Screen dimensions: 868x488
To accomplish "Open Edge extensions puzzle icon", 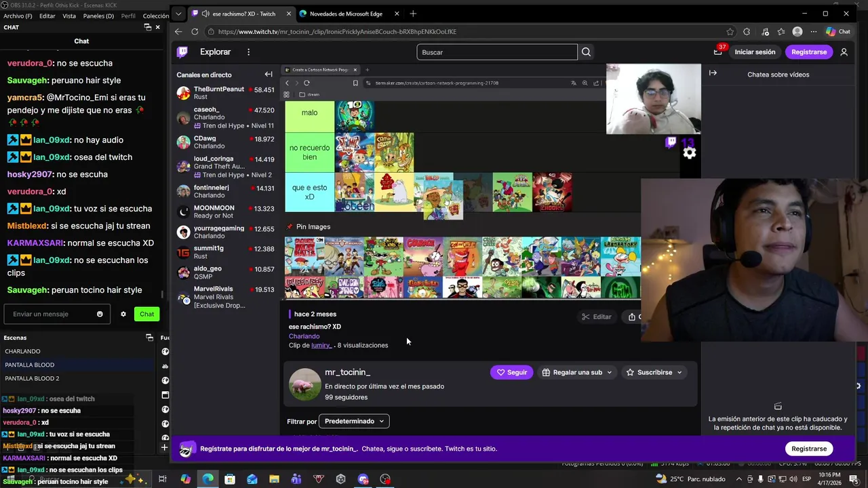I will pyautogui.click(x=747, y=31).
